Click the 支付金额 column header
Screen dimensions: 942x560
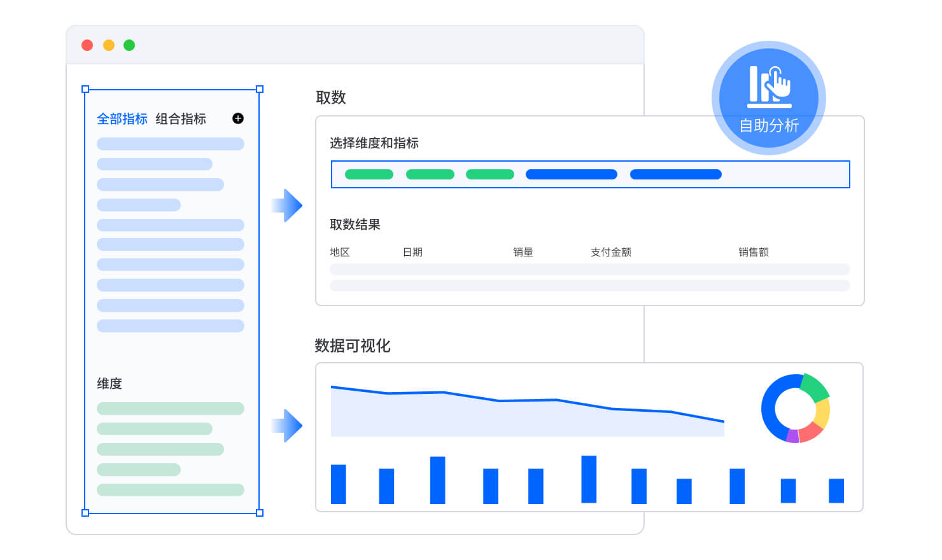(x=610, y=252)
